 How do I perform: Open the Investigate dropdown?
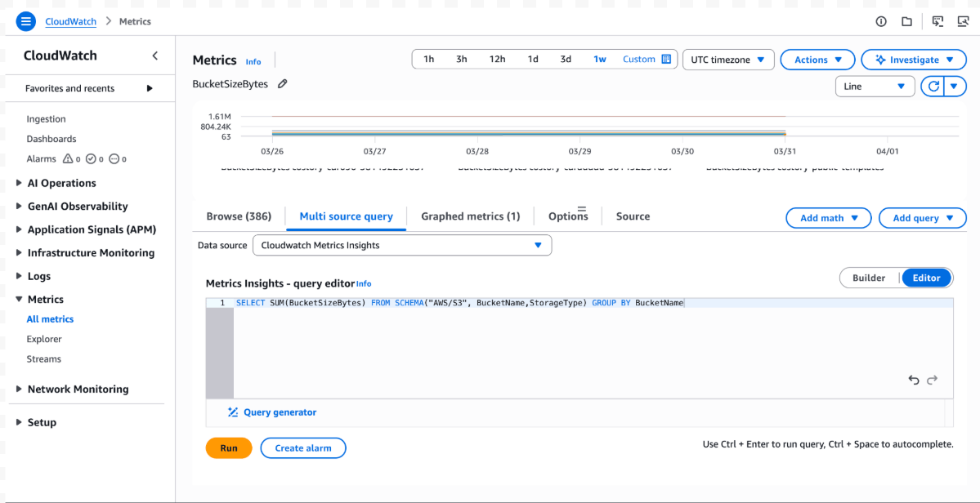[x=914, y=60]
